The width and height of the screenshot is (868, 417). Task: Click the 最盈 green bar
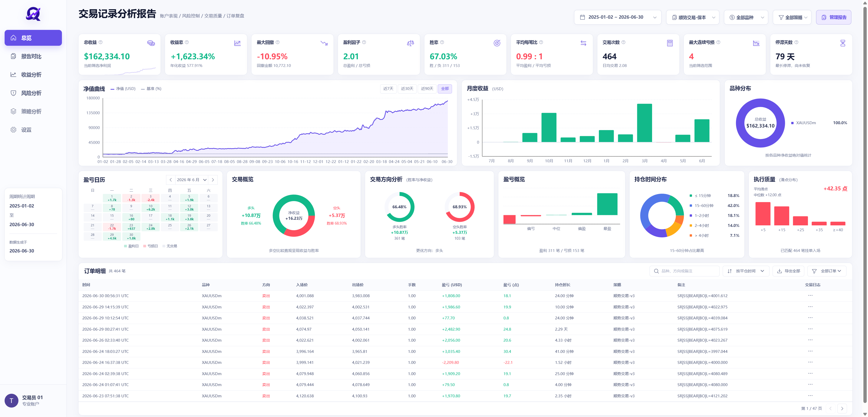[x=607, y=204]
